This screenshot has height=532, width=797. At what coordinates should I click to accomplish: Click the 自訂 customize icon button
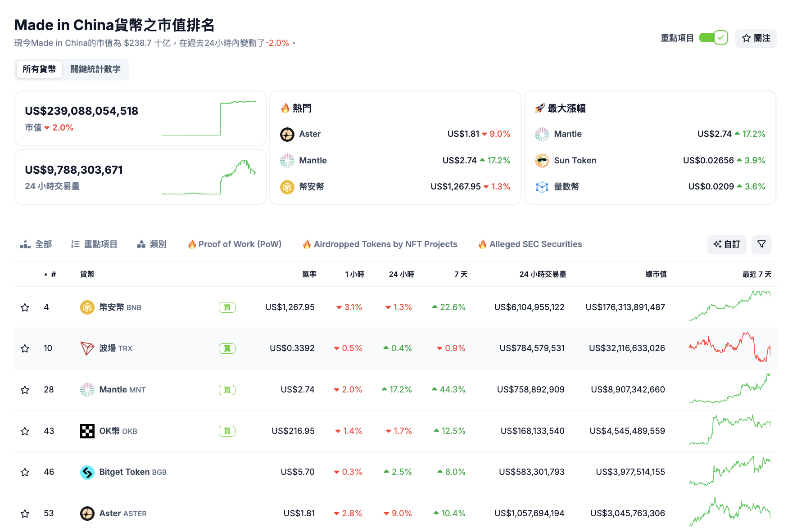coord(727,244)
